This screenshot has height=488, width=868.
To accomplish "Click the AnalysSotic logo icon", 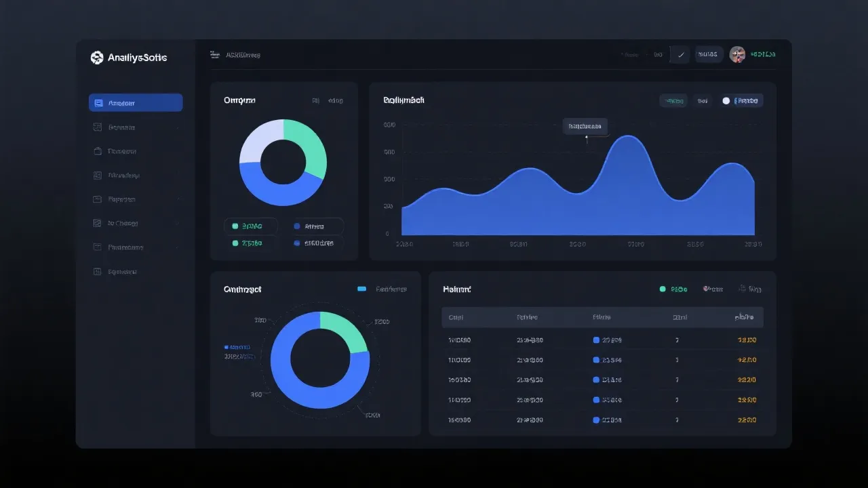I will (97, 58).
